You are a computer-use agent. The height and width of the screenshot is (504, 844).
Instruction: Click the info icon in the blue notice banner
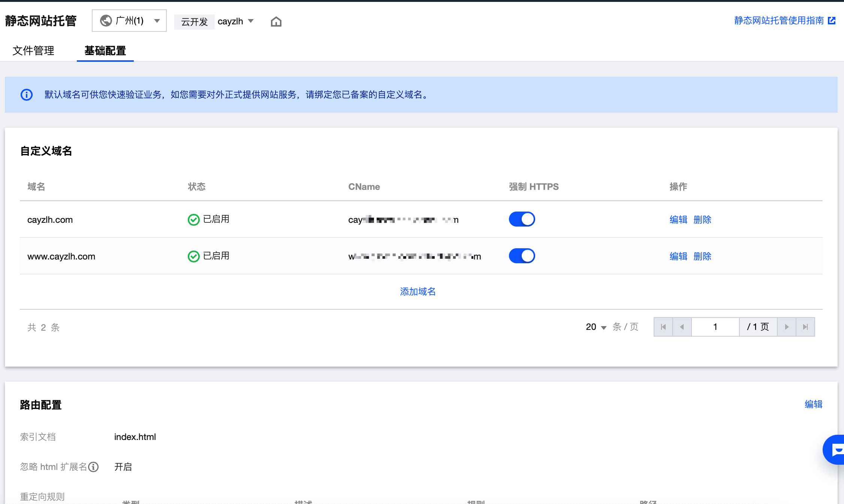pos(26,95)
